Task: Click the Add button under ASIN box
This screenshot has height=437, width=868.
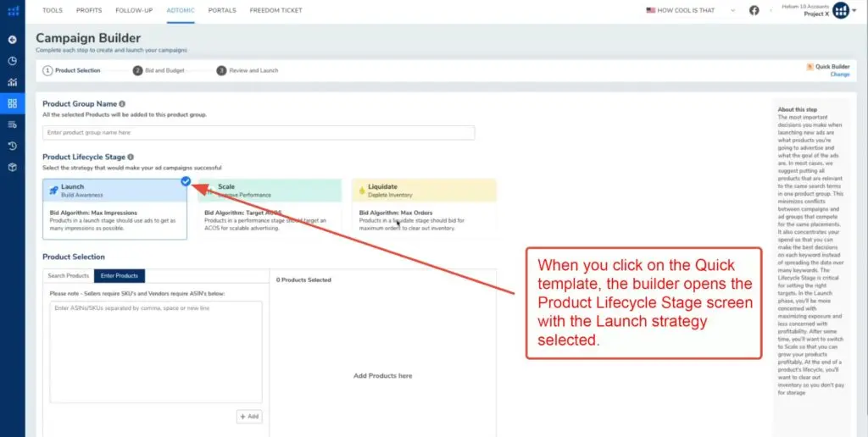Action: pos(249,417)
